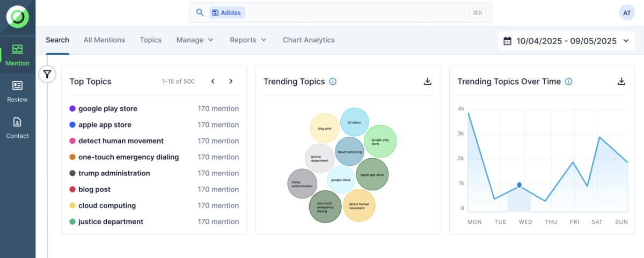Open the Review section in sidebar
Screen dimensions: 644x258
point(18,91)
